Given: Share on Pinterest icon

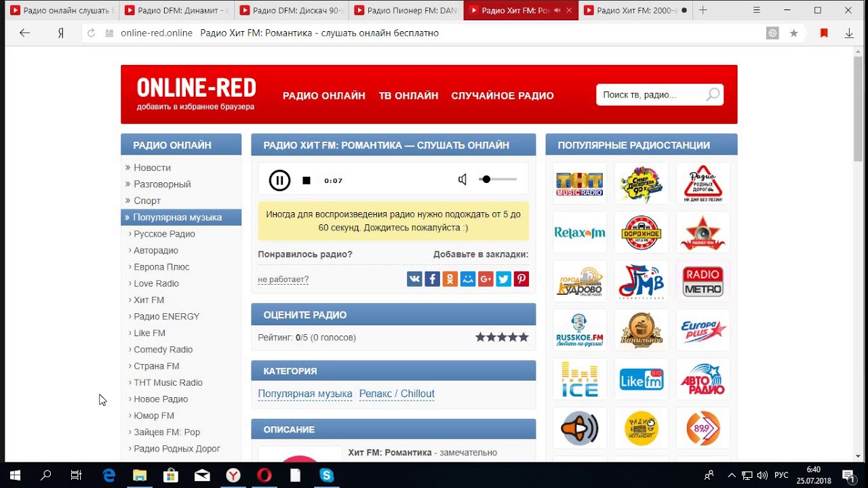Looking at the screenshot, I should tap(521, 279).
